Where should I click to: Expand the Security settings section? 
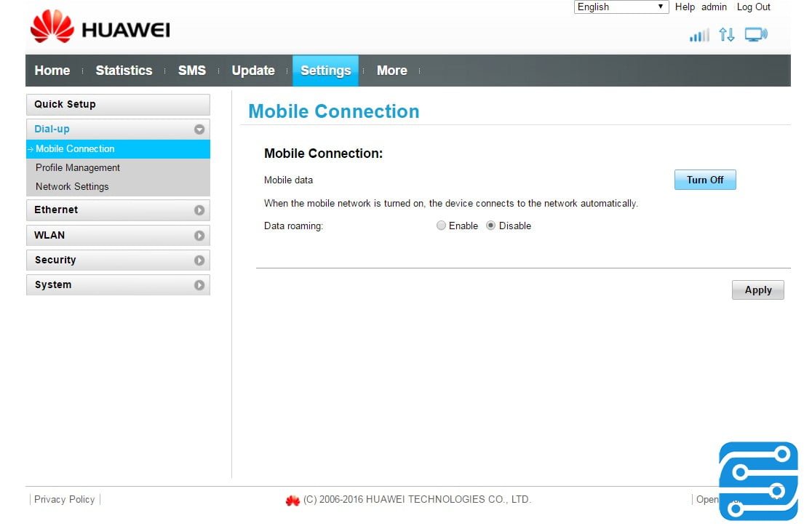point(199,260)
